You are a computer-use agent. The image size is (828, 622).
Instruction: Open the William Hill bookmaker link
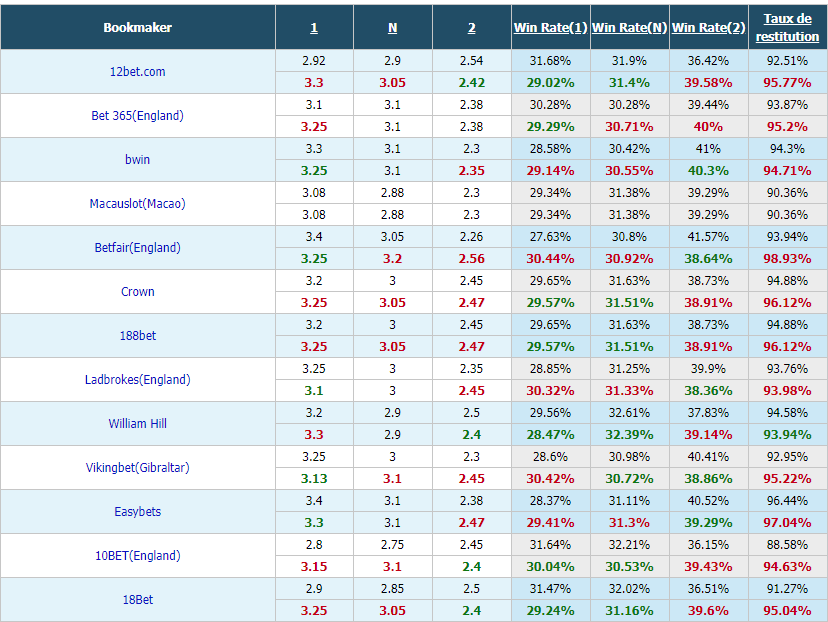point(137,423)
